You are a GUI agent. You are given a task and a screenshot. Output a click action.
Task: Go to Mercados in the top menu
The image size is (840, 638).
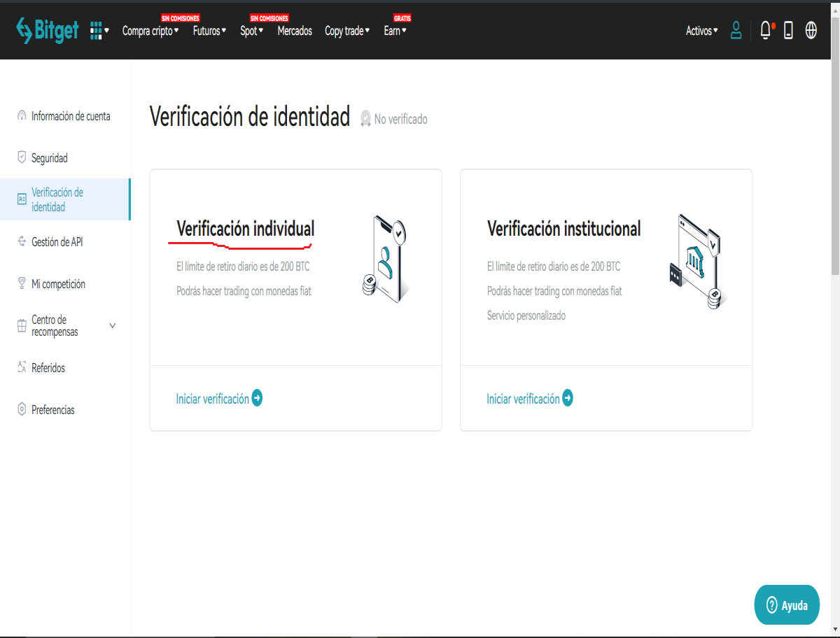click(x=295, y=31)
